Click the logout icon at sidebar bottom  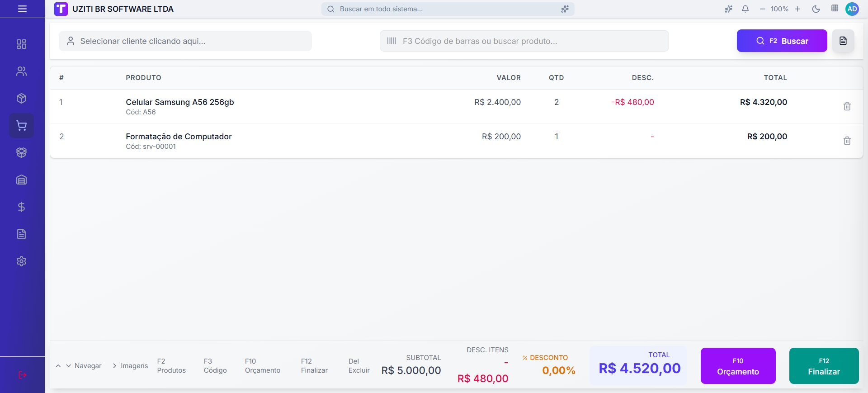click(x=22, y=375)
